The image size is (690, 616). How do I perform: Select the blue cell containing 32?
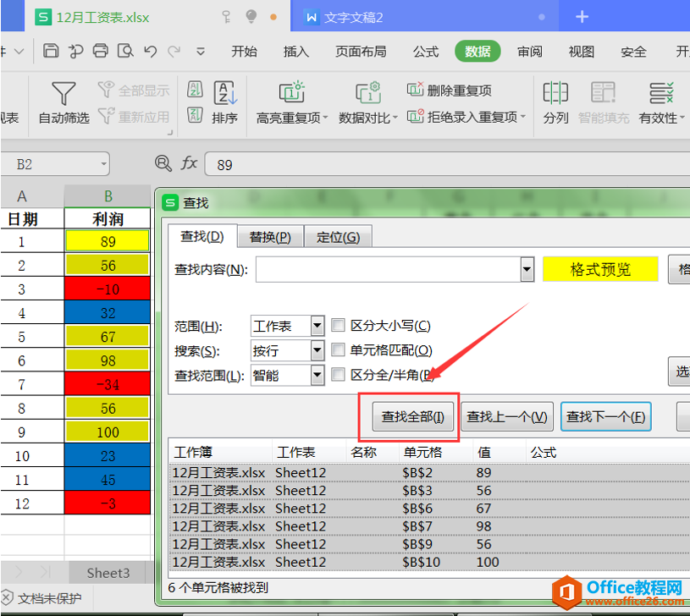(x=108, y=312)
